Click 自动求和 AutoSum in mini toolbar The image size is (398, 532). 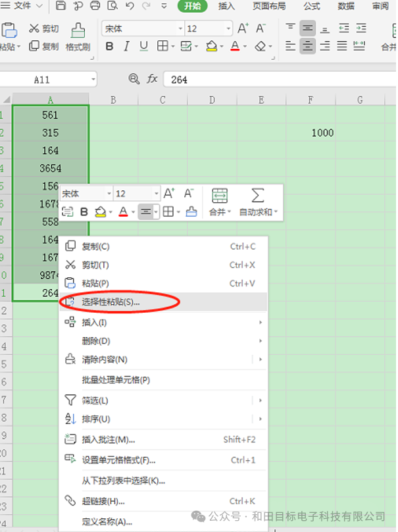[x=258, y=203]
